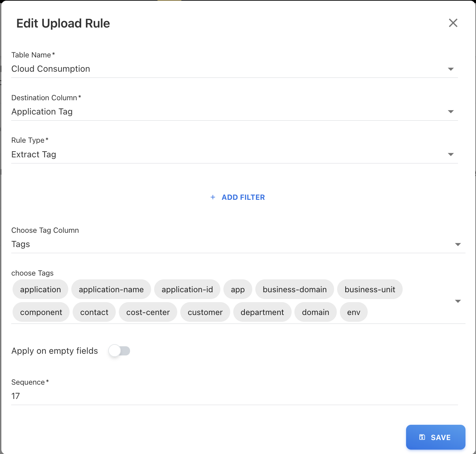This screenshot has height=454, width=476.
Task: Open the choose Tags list arrow
Action: point(458,301)
